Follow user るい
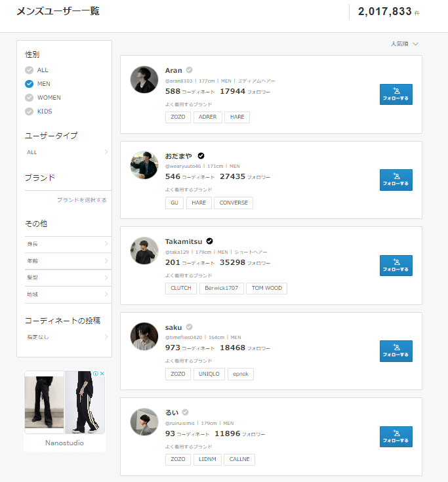 point(396,437)
